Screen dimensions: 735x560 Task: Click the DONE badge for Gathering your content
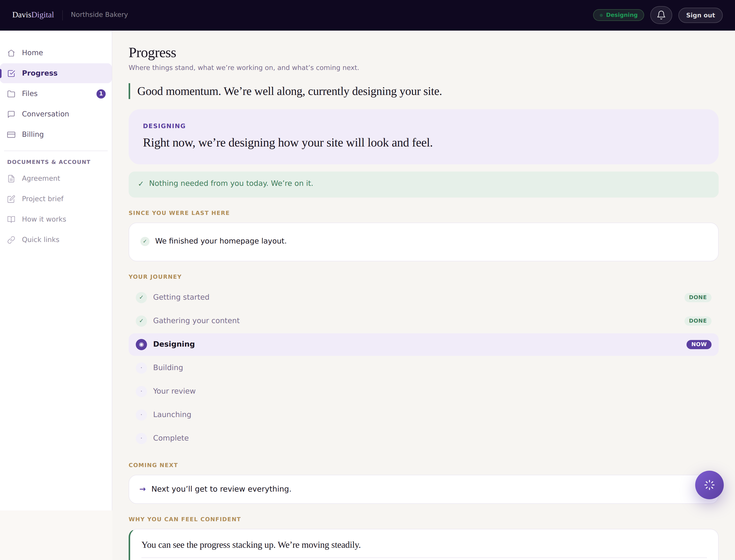tap(698, 321)
